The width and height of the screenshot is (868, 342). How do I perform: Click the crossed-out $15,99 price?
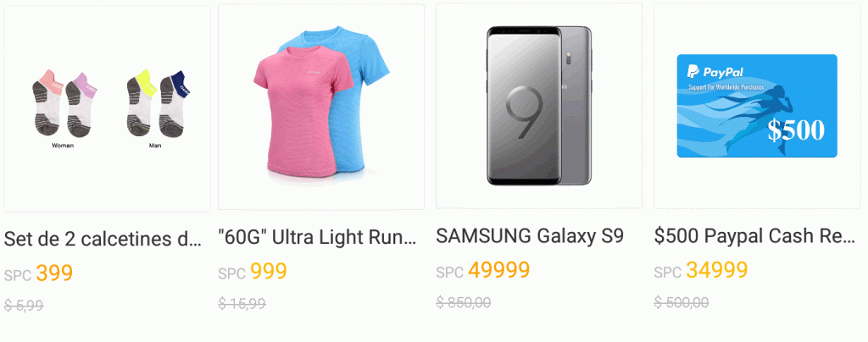pos(242,303)
